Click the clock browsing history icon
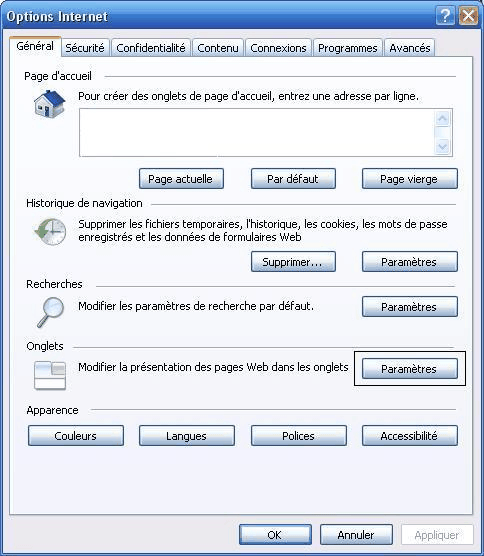This screenshot has height=556, width=484. [x=50, y=232]
